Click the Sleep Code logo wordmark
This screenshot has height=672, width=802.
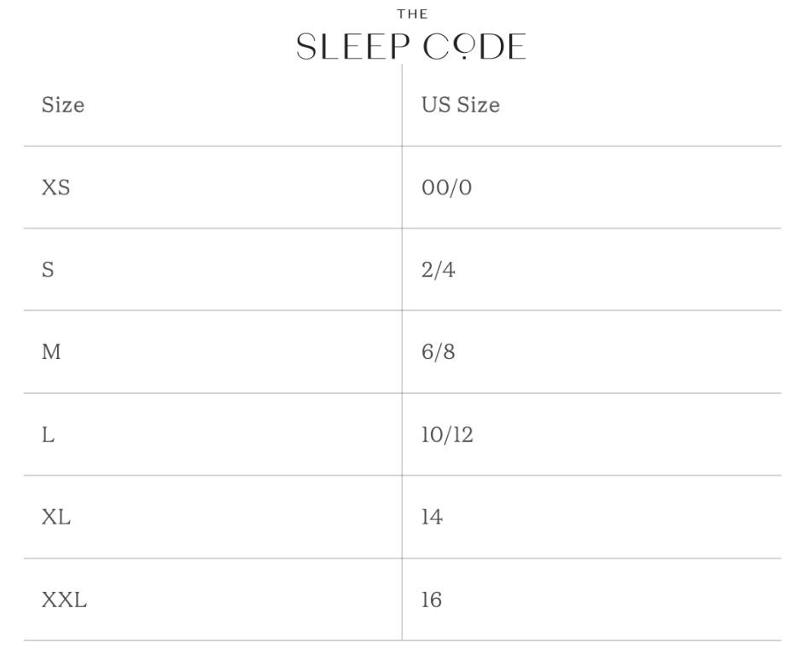pyautogui.click(x=410, y=47)
